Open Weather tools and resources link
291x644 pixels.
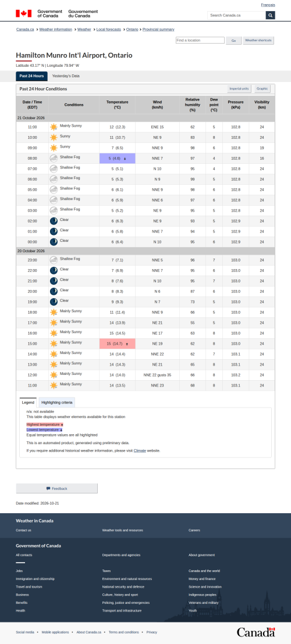tap(122, 530)
